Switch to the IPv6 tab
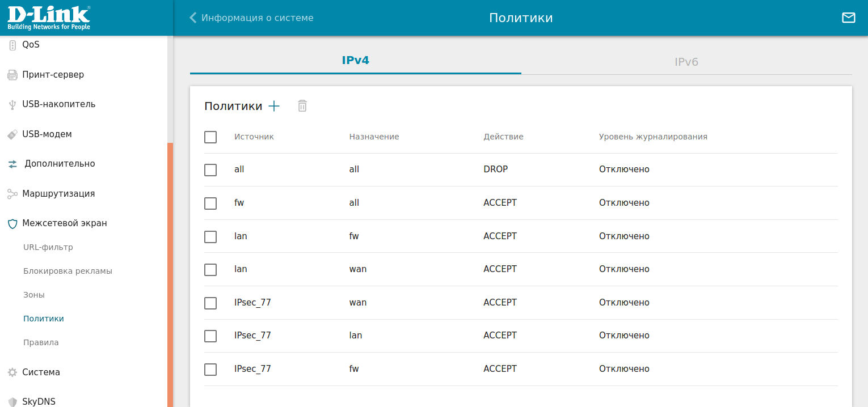868x407 pixels. pyautogui.click(x=686, y=62)
